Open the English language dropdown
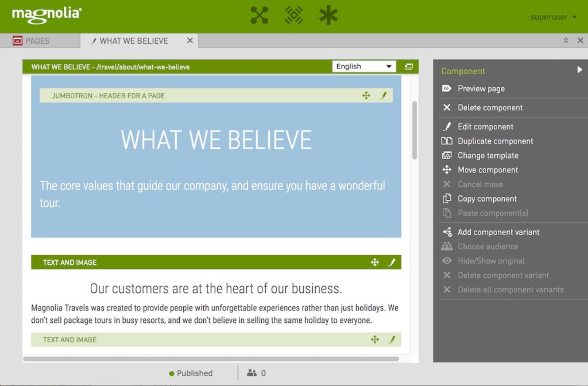This screenshot has width=588, height=386. 388,66
